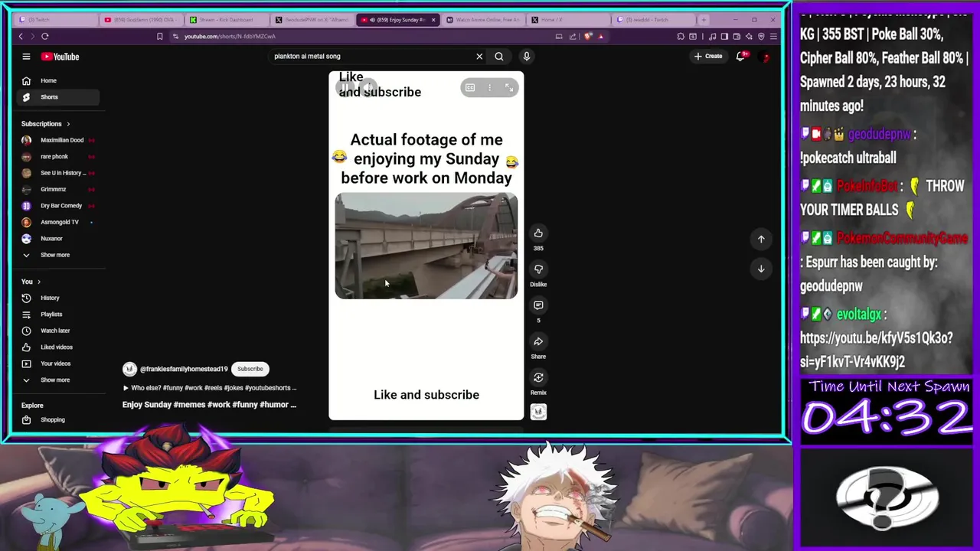Switch to the first Twitch tab
The image size is (980, 551).
[55, 19]
